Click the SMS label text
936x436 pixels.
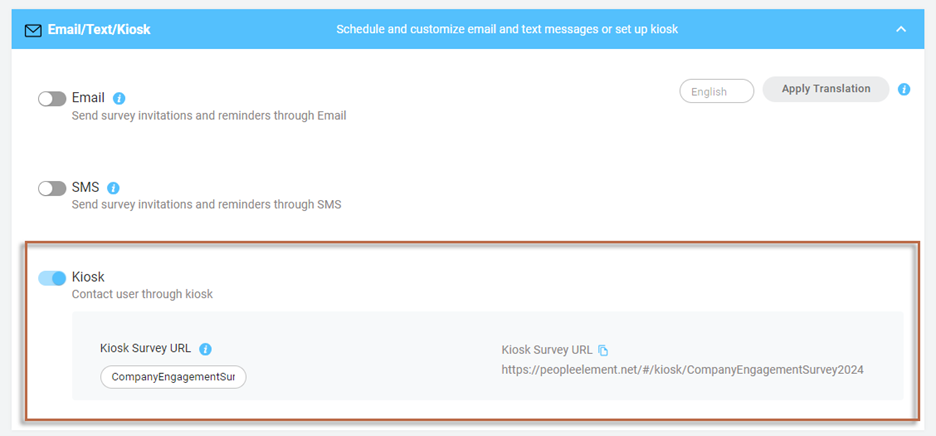[85, 188]
